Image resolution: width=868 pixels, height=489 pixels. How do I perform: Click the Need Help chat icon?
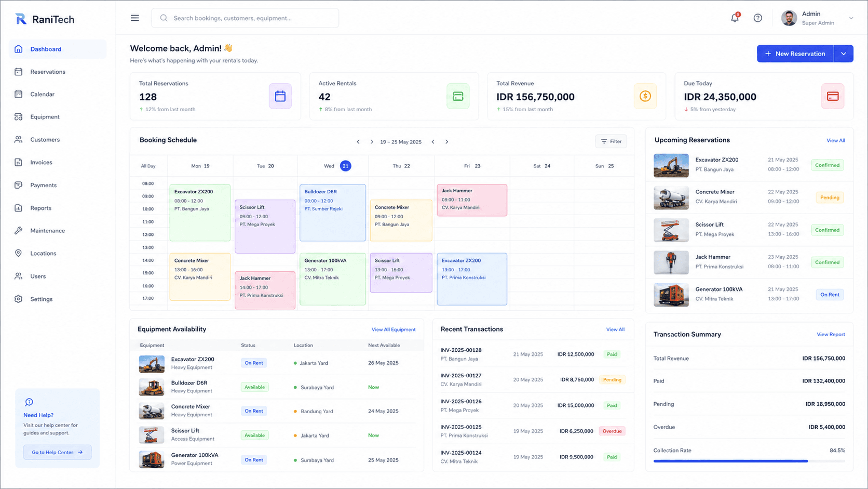(29, 402)
